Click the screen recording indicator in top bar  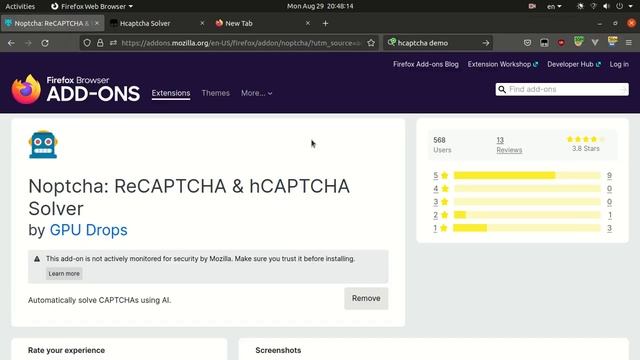532,6
